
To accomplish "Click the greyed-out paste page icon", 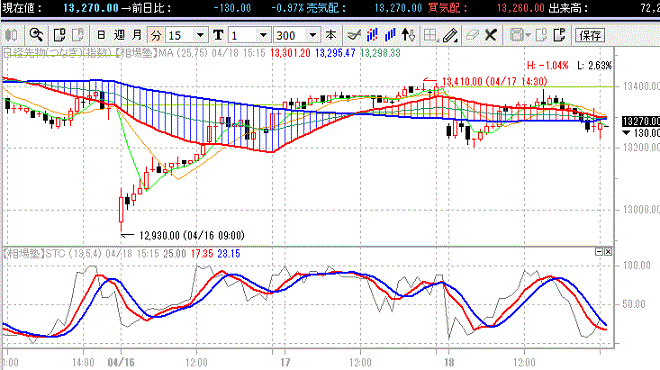I will (78, 35).
